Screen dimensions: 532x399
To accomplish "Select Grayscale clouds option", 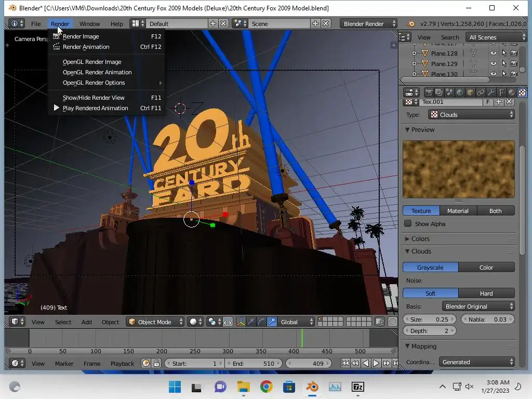I will (x=430, y=268).
